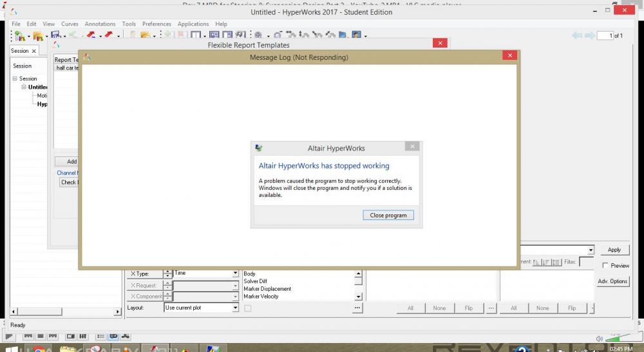Click the save session disk icon
Viewport: 644px width, 352px height.
pyautogui.click(x=55, y=35)
